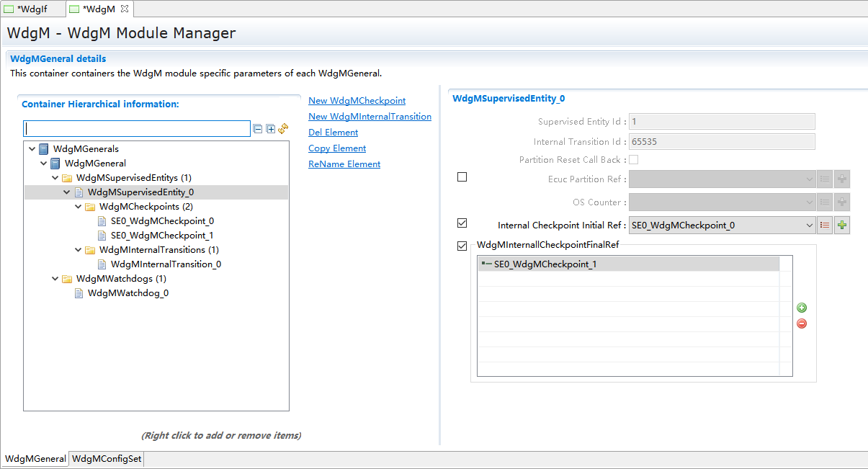Collapse the WdgMWatchdogs folder

coord(55,279)
